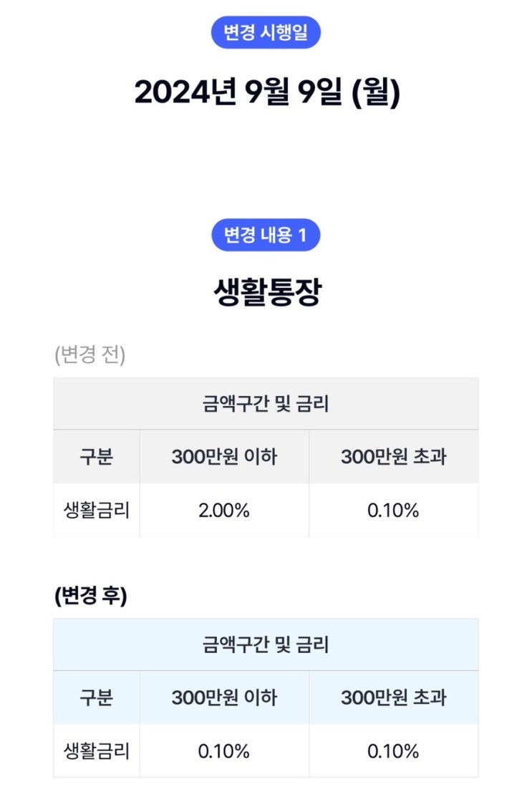Select the date heading 2024년 9월 9일 (월)
Image resolution: width=532 pixels, height=802 pixels.
(266, 92)
